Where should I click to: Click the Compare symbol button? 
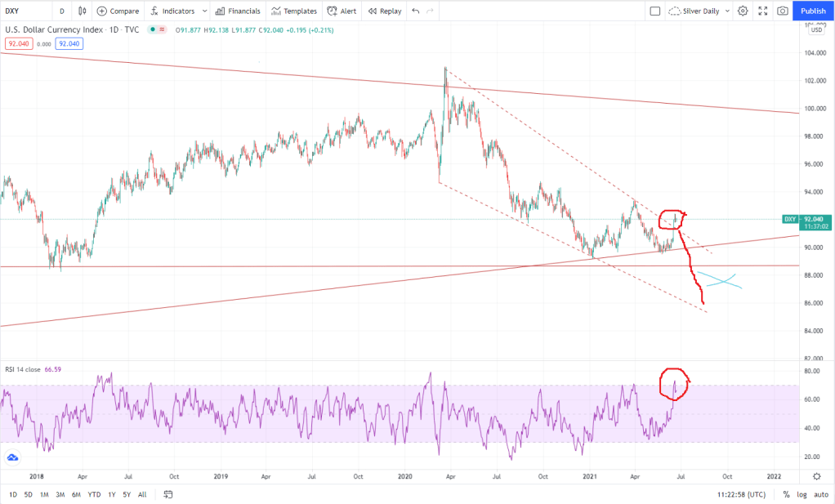click(x=118, y=11)
